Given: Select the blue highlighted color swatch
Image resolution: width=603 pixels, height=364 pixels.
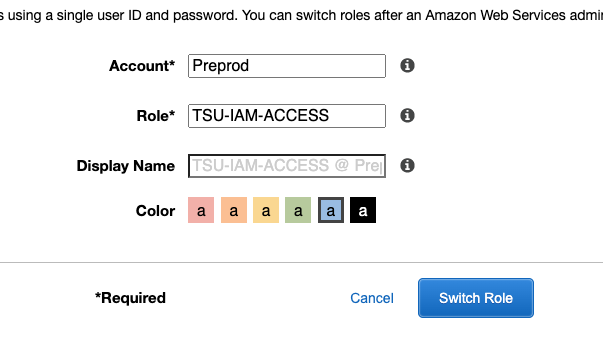Looking at the screenshot, I should point(331,210).
